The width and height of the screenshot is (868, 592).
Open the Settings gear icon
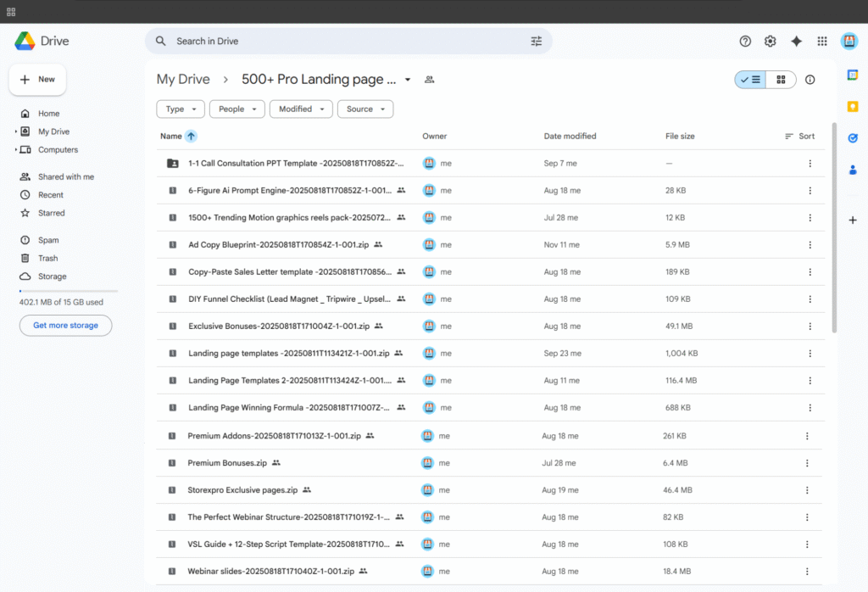[770, 41]
